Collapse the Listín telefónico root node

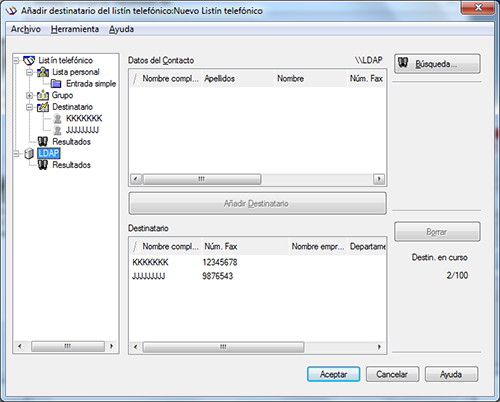pyautogui.click(x=16, y=61)
